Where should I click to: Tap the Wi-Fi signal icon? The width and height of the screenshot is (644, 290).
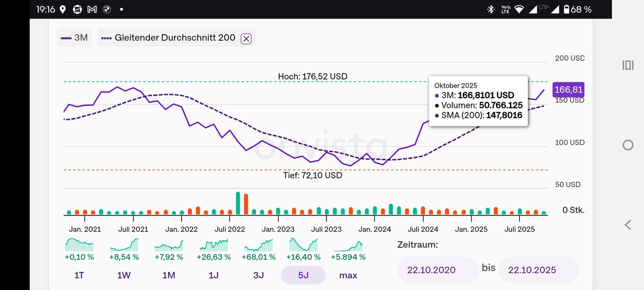[x=519, y=9]
